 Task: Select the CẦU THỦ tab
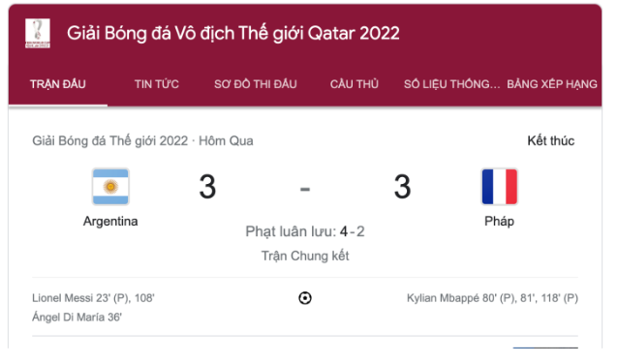[x=355, y=84]
